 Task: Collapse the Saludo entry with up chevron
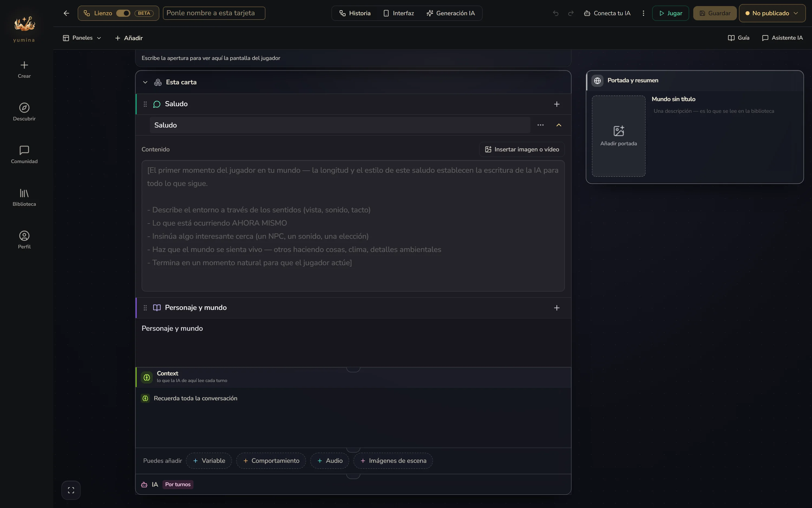click(559, 125)
